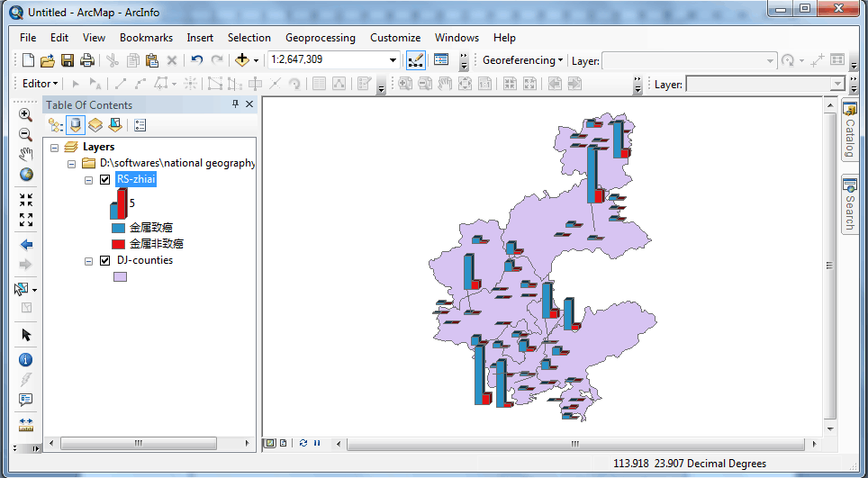The height and width of the screenshot is (478, 868).
Task: Collapse the RS-zhiai layer legend
Action: point(88,179)
